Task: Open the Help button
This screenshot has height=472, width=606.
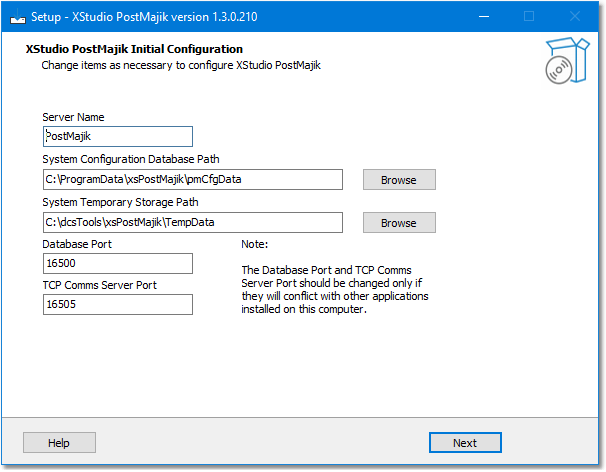Action: [x=60, y=443]
